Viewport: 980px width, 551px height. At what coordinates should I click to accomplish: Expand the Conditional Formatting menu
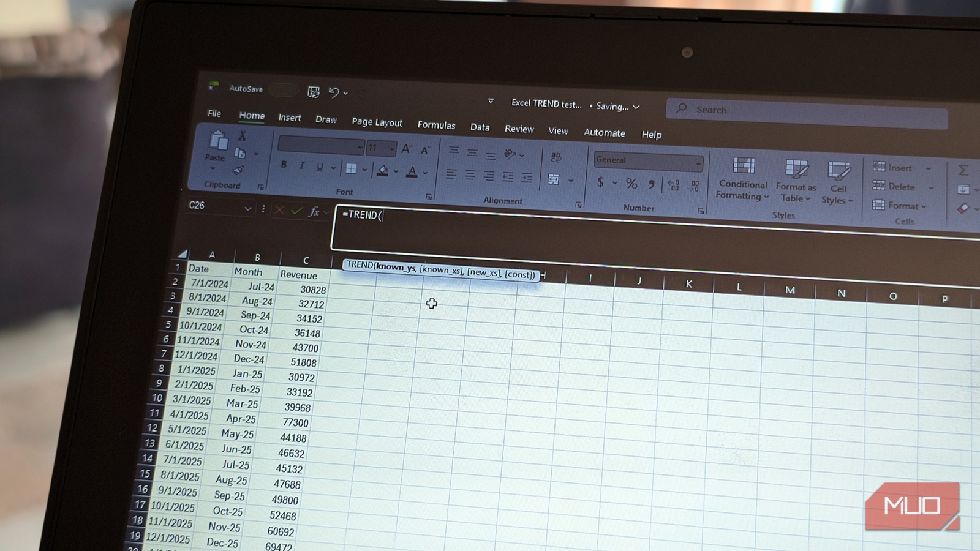coord(743,179)
